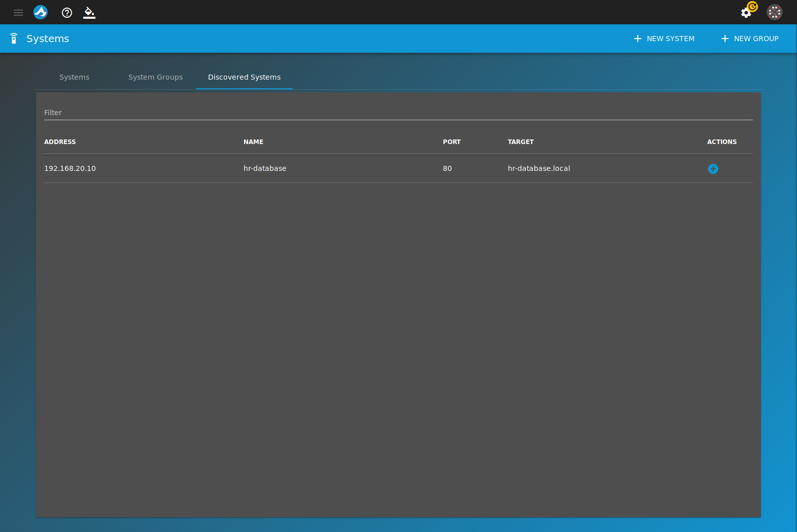This screenshot has width=797, height=532.
Task: Open the user avatar menu
Action: [x=775, y=12]
